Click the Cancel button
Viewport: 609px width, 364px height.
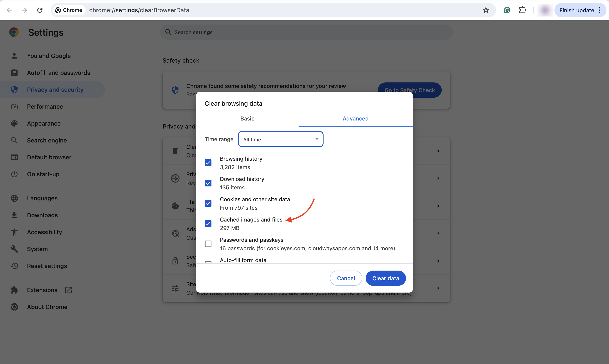click(346, 278)
